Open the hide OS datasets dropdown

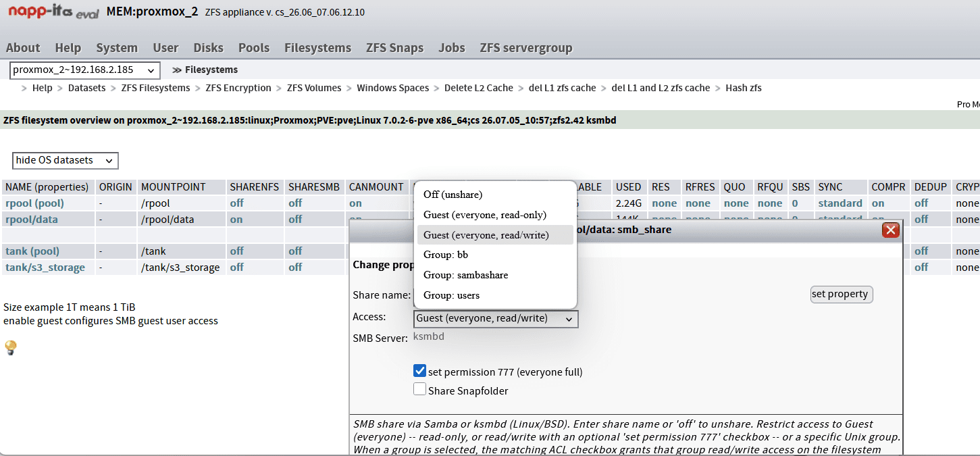point(66,160)
